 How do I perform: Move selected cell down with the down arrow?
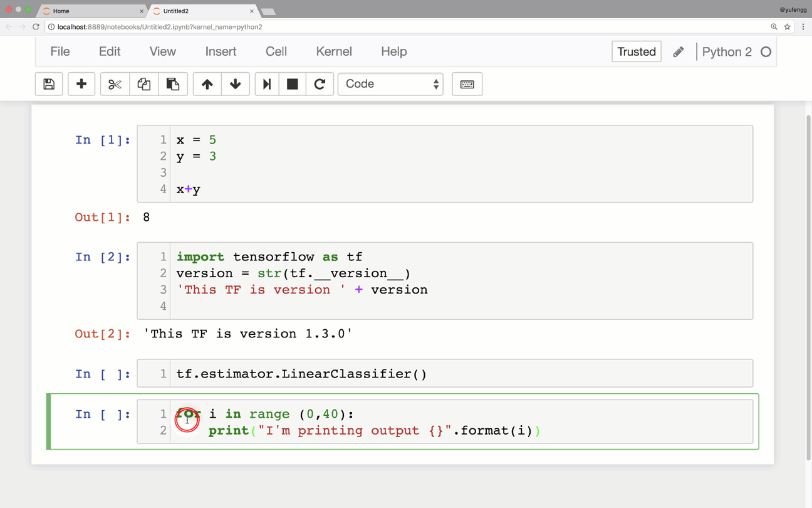[236, 84]
